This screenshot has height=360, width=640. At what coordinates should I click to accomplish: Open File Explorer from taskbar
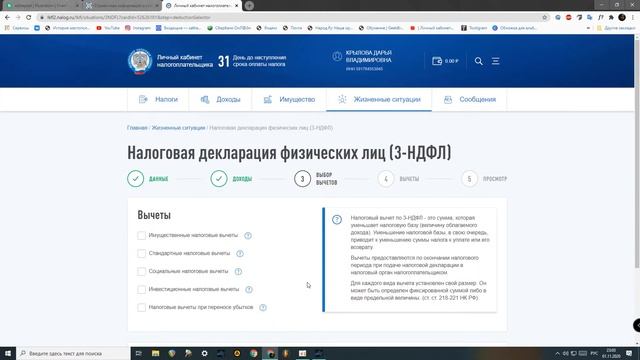(156, 353)
